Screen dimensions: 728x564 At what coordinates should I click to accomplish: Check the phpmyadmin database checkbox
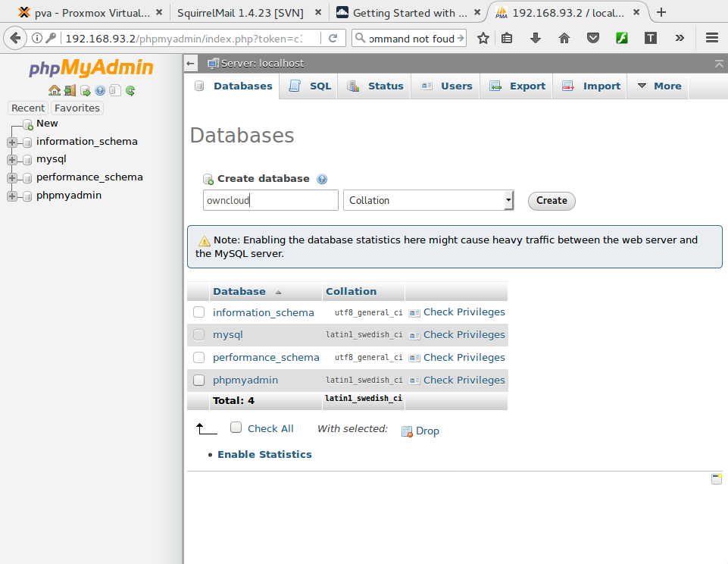[198, 380]
